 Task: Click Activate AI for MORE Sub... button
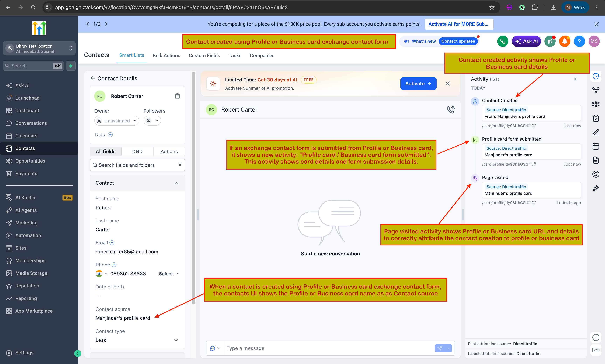pyautogui.click(x=459, y=24)
